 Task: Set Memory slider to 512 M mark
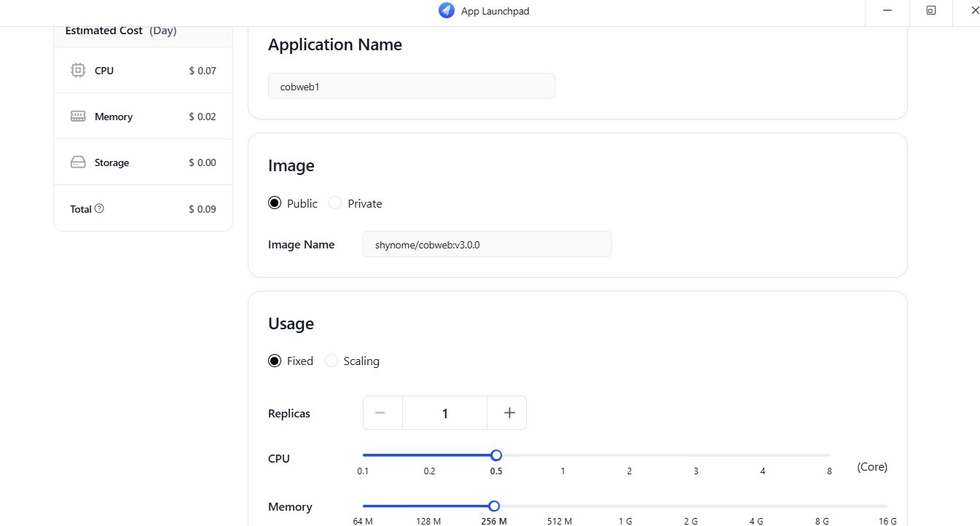click(x=560, y=506)
